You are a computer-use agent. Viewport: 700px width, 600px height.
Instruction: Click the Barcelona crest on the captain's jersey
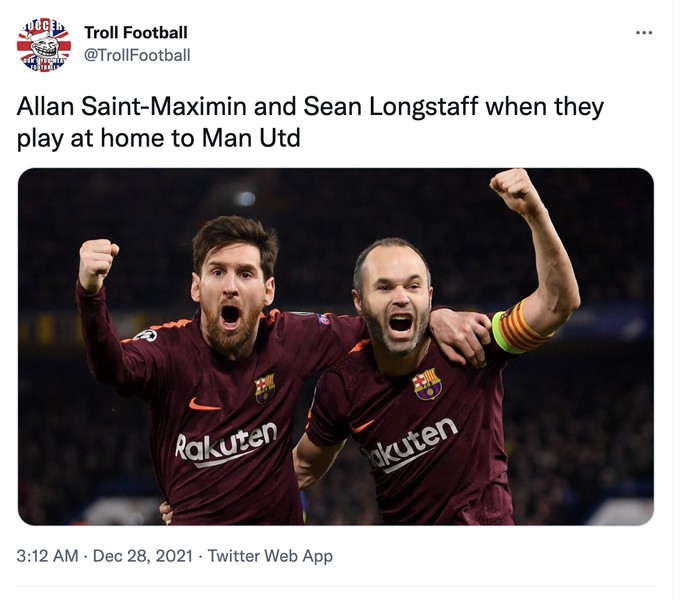coord(428,384)
